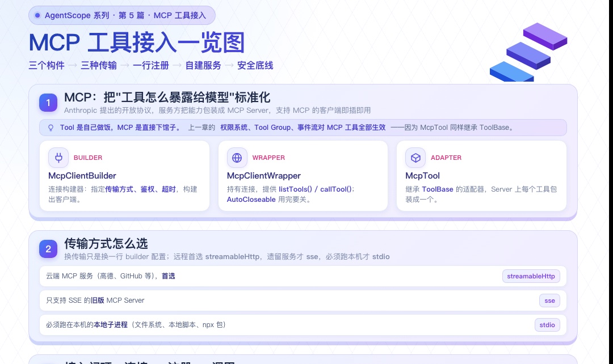Click 自建服务 in the subtitle flow
The image size is (613, 364).
203,66
